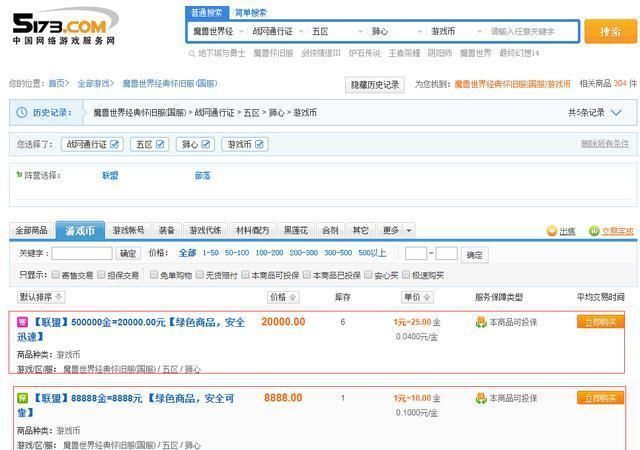This screenshot has width=640, height=450.
Task: Click the orange 搜索 button
Action: point(611,31)
